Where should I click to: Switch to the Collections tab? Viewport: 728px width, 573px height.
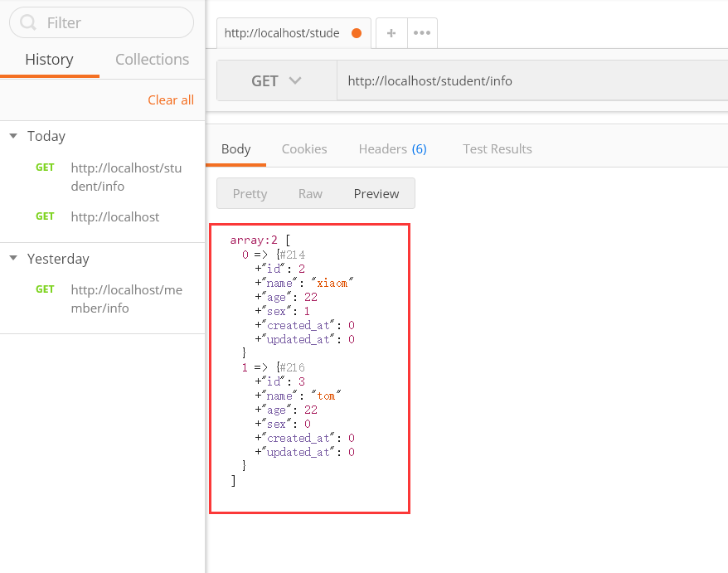coord(152,60)
